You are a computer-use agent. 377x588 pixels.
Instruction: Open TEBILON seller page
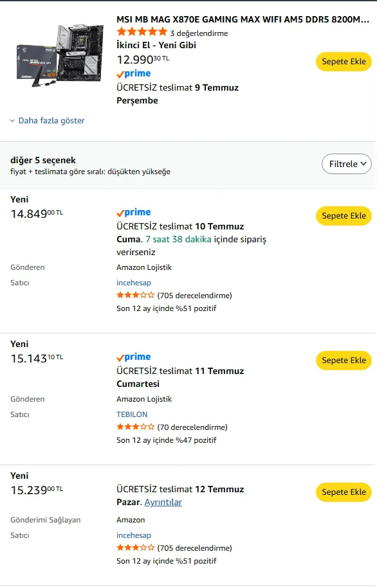click(132, 414)
